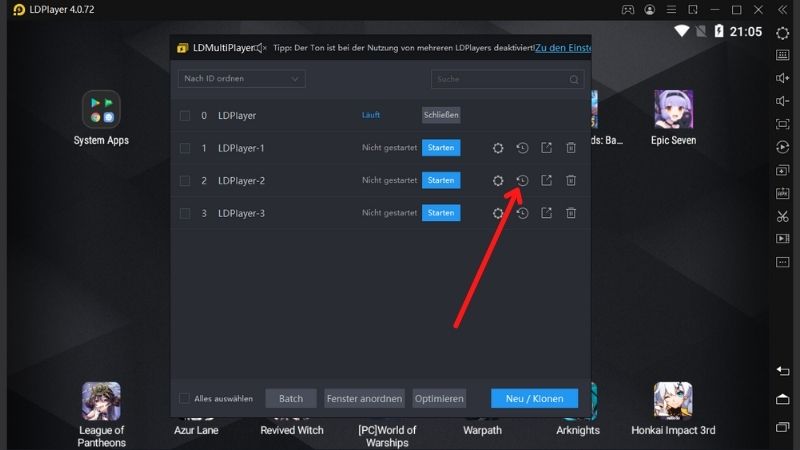Click the muted speaker icon beside LDMultiPlayer

(261, 48)
